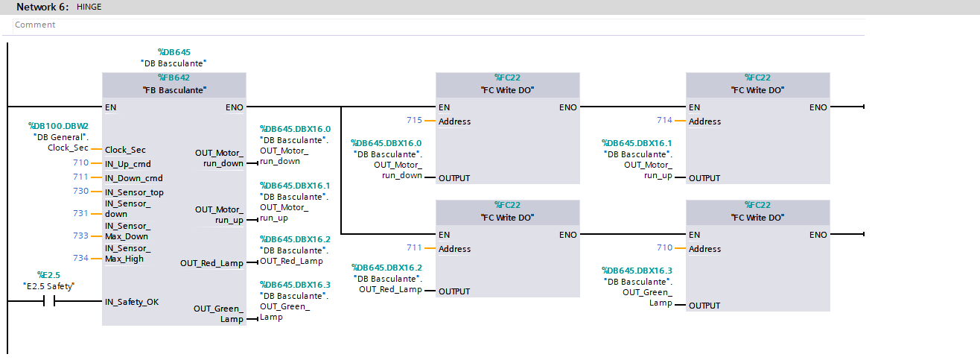
Task: Click value 733 at IN_Sensor_Max_Down input
Action: pyautogui.click(x=80, y=236)
